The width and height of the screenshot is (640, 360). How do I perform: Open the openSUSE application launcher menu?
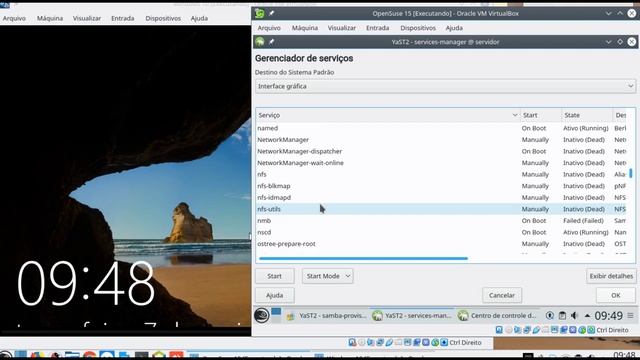point(262,315)
